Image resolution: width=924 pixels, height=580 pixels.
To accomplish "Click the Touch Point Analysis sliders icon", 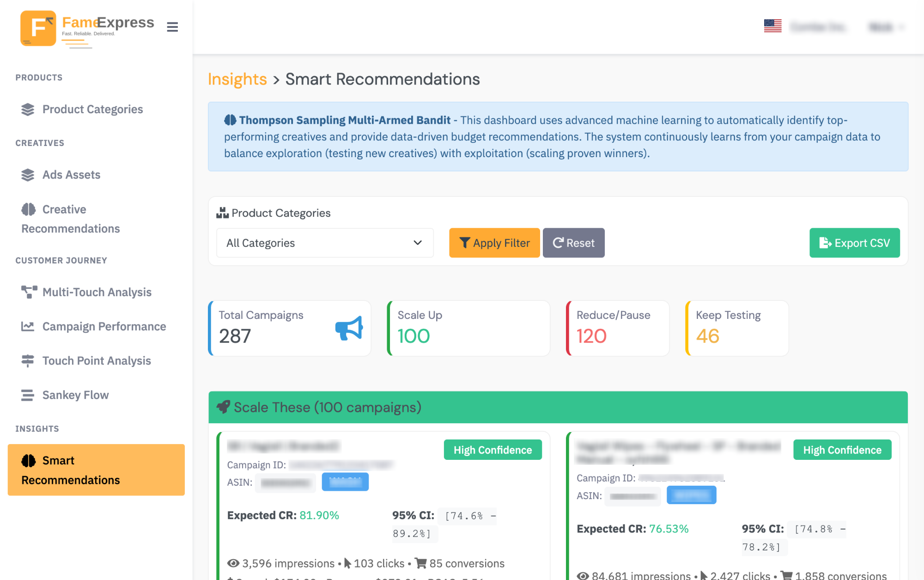I will pyautogui.click(x=28, y=361).
